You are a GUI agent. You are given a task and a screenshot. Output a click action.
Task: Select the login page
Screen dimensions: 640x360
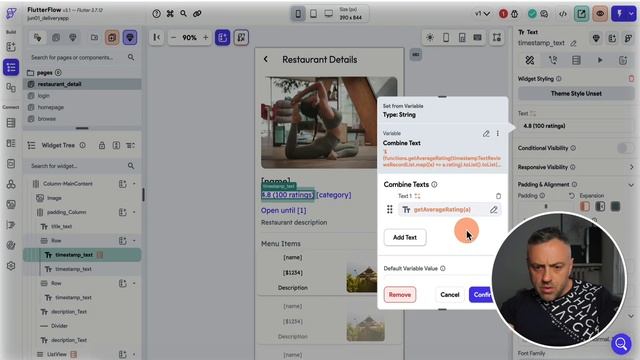point(44,96)
